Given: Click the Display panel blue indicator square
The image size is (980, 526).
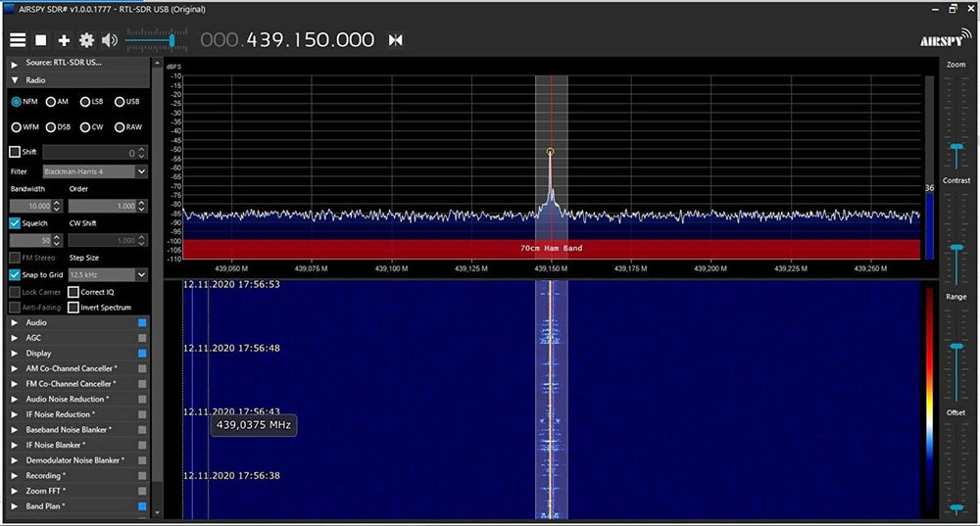Looking at the screenshot, I should pos(142,354).
